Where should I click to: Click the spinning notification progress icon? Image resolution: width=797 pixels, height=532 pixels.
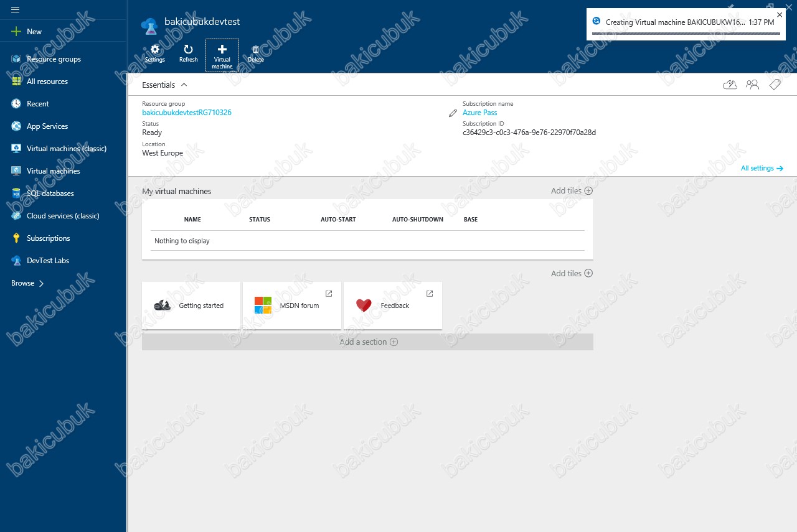[x=597, y=21]
